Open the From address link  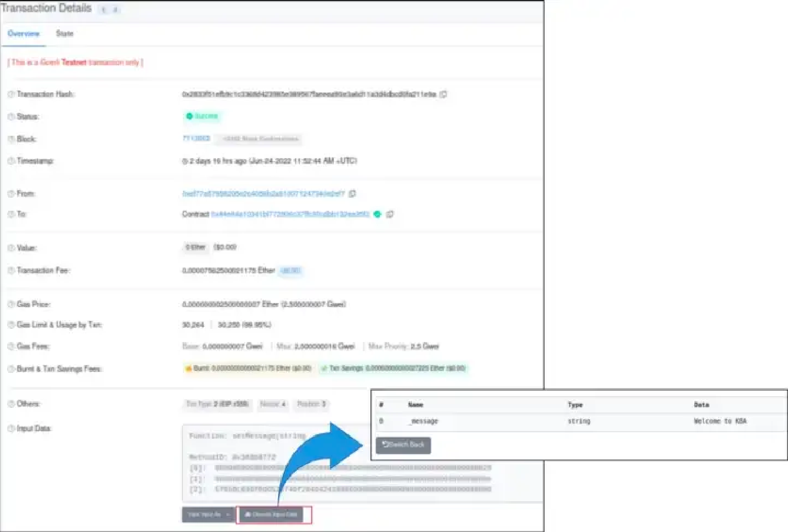(263, 194)
